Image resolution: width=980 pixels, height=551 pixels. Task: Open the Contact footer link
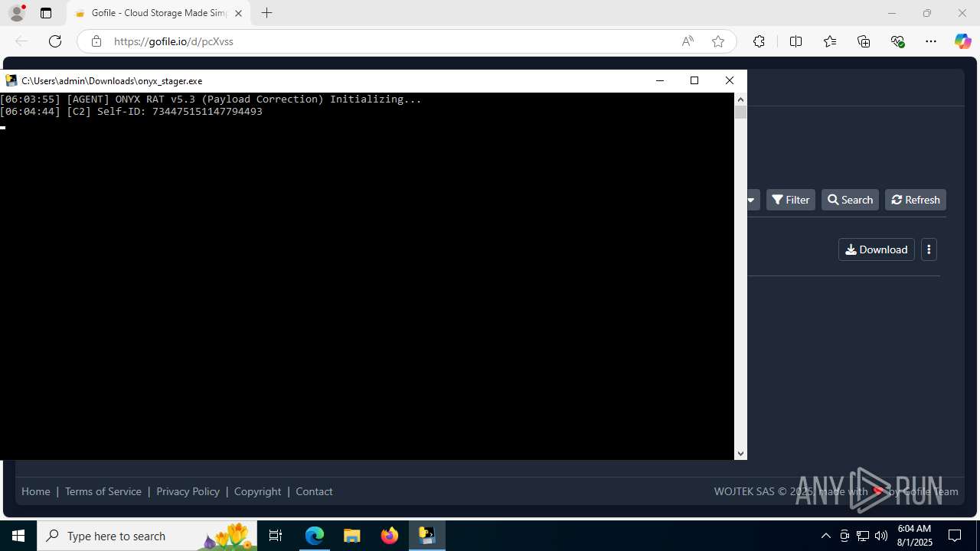tap(314, 491)
